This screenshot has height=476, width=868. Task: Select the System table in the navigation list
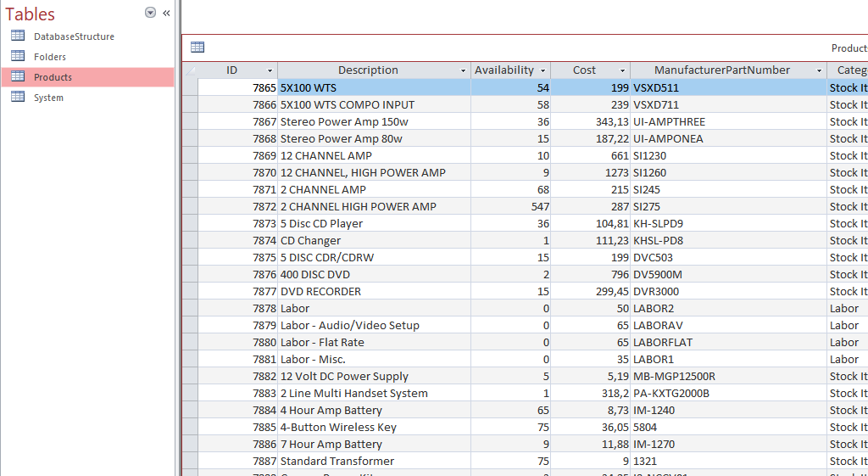pos(48,98)
